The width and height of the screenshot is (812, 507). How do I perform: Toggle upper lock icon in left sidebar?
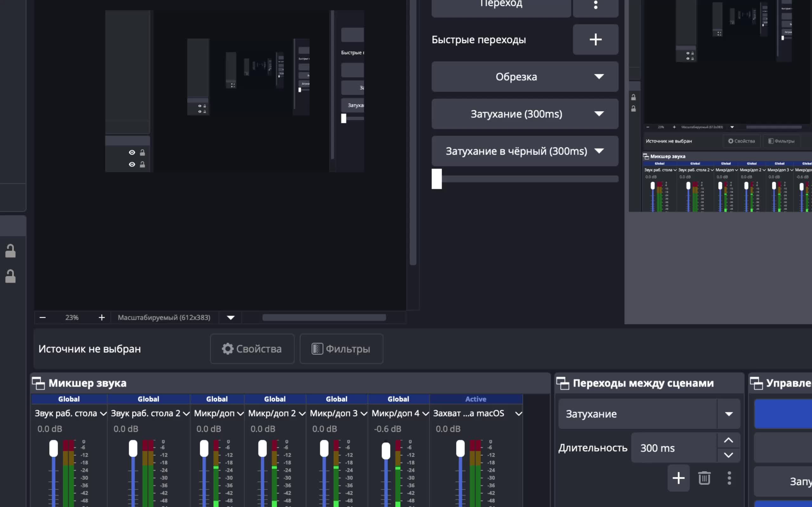10,251
